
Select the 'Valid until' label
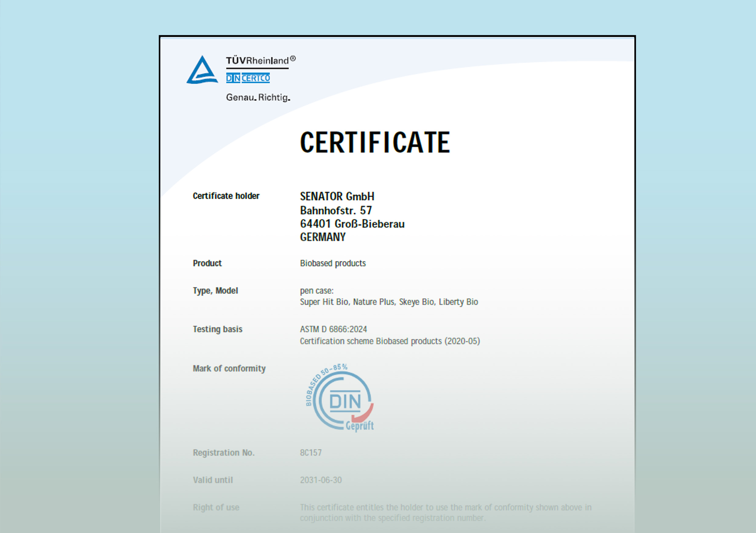[x=212, y=480]
